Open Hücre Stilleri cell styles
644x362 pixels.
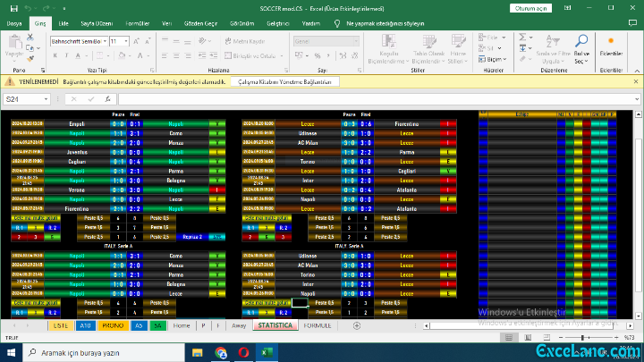[458, 49]
